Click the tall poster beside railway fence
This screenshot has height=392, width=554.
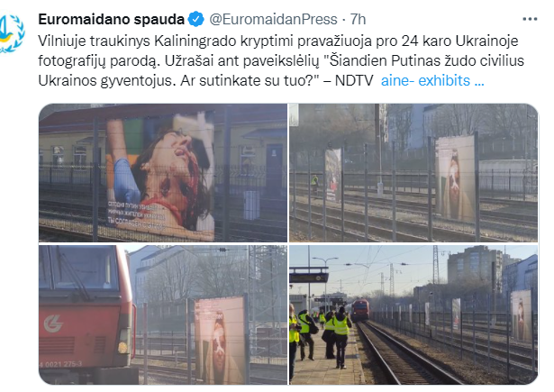coord(455,178)
